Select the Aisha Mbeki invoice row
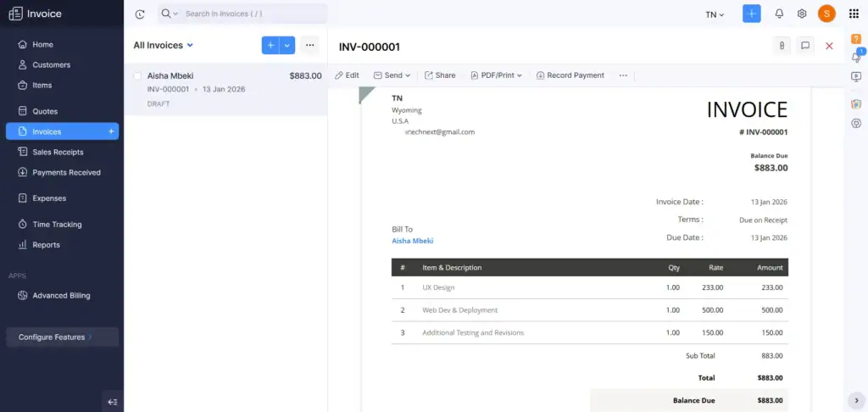868x412 pixels. 225,89
